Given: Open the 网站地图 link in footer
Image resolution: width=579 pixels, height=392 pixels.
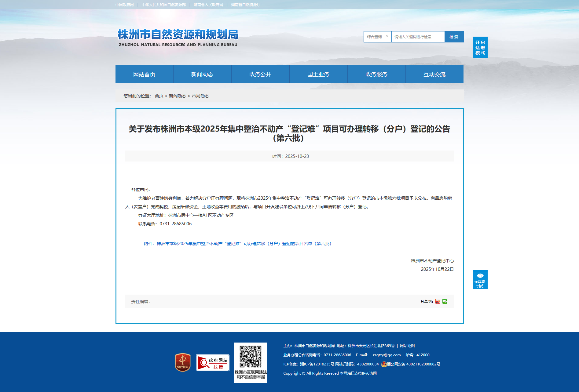Looking at the screenshot, I should [407, 346].
